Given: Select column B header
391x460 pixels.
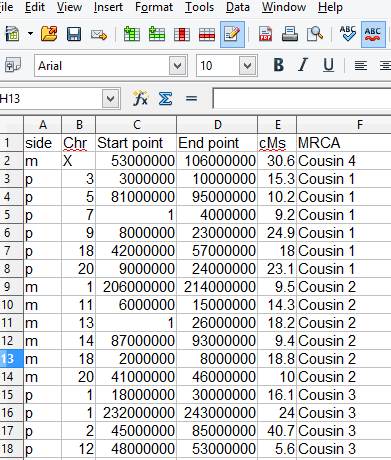Looking at the screenshot, I should pyautogui.click(x=79, y=125).
